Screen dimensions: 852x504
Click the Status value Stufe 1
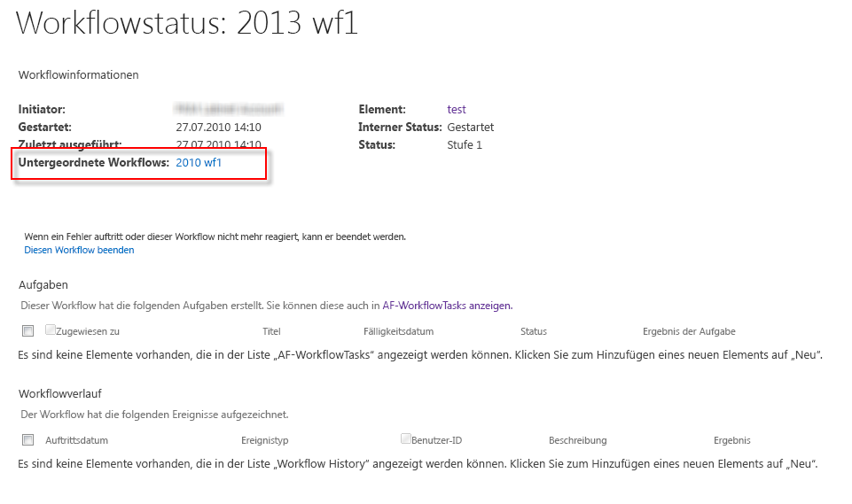465,145
